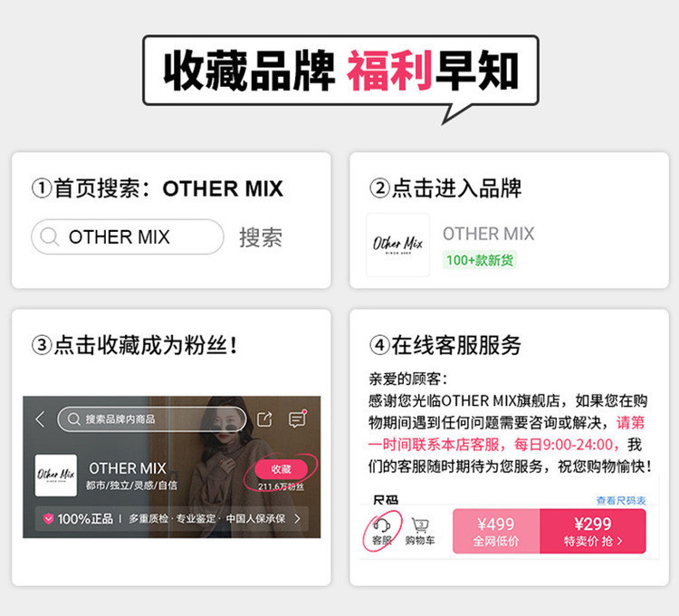Click the ¥299 特卖价 抢 button
The image size is (679, 616).
pyautogui.click(x=593, y=531)
